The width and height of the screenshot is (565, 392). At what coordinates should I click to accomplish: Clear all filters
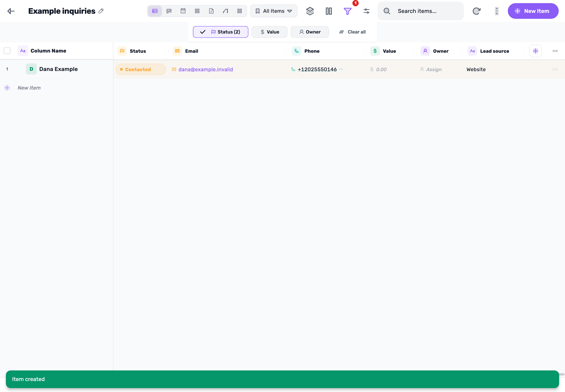tap(352, 32)
